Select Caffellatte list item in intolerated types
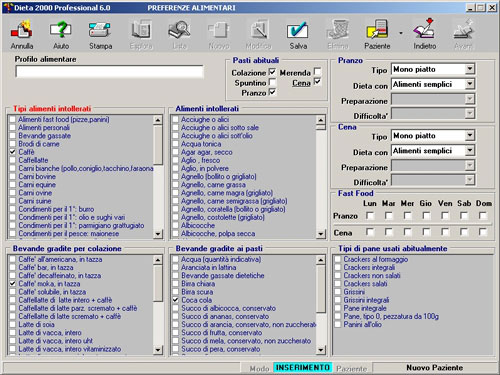 pos(33,160)
